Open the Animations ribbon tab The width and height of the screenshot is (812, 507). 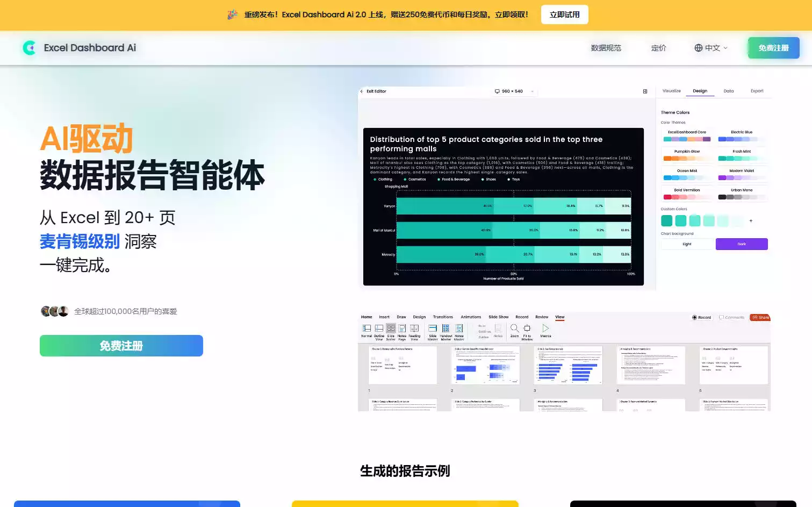[471, 317]
